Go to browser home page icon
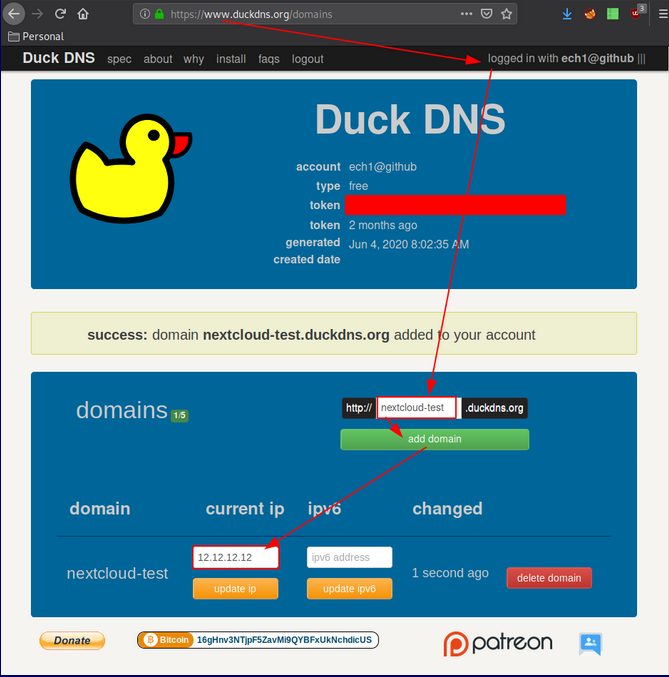 83,14
